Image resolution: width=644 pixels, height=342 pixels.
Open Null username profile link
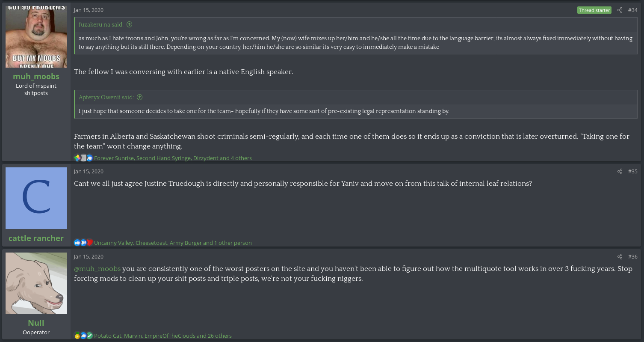pos(36,323)
